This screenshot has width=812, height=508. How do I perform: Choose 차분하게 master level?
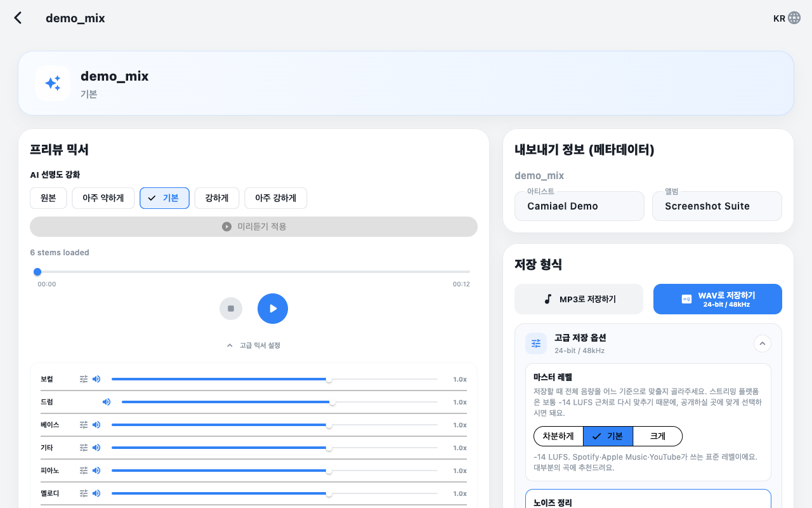pos(558,436)
